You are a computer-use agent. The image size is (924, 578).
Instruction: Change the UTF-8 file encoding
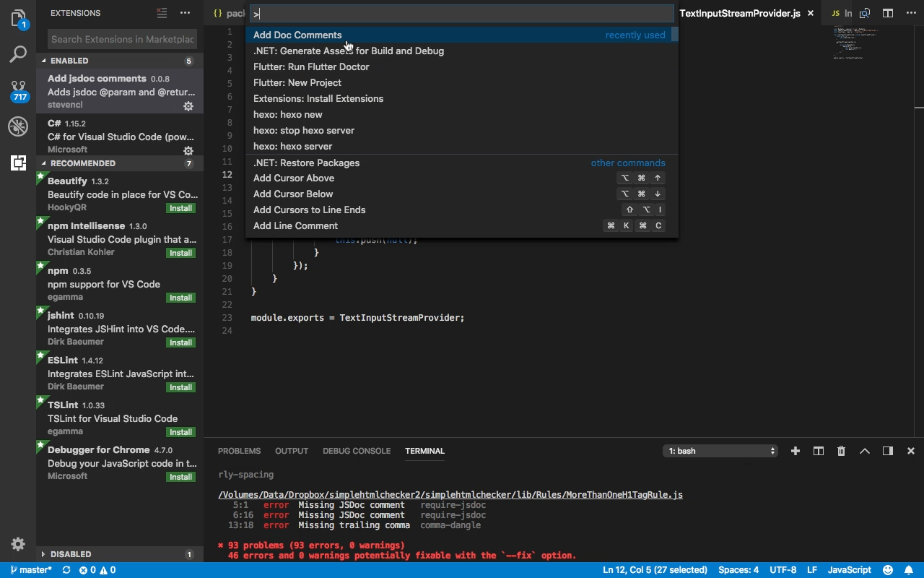click(x=783, y=570)
